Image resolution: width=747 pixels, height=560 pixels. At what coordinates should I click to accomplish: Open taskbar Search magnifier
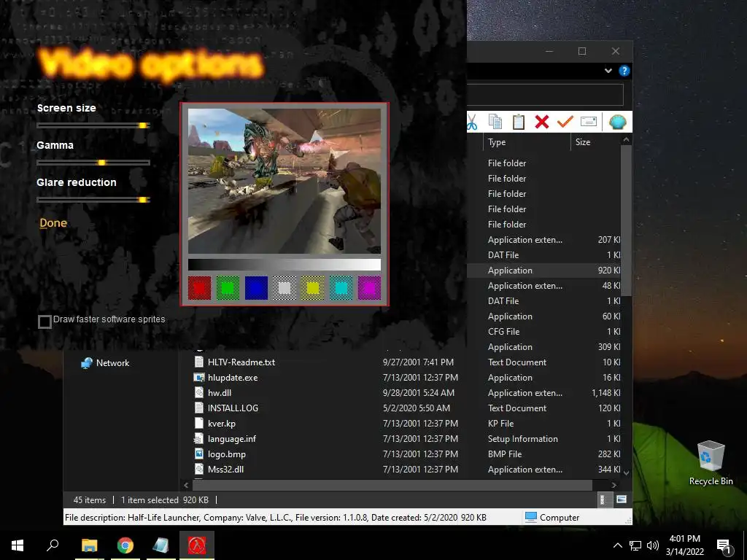click(53, 545)
